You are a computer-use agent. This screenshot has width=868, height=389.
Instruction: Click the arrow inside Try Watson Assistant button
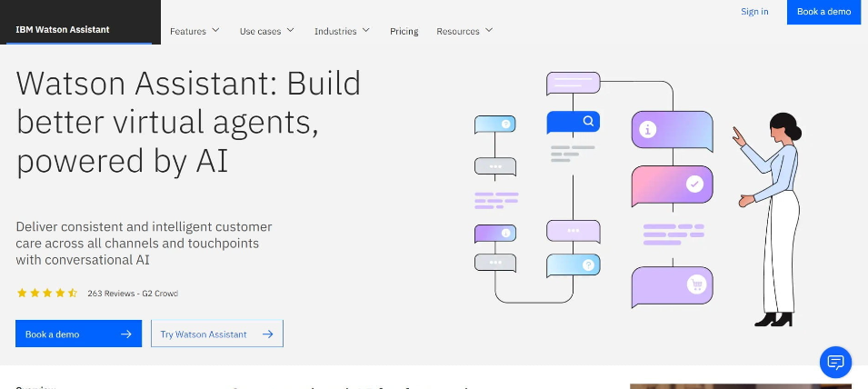(x=268, y=334)
